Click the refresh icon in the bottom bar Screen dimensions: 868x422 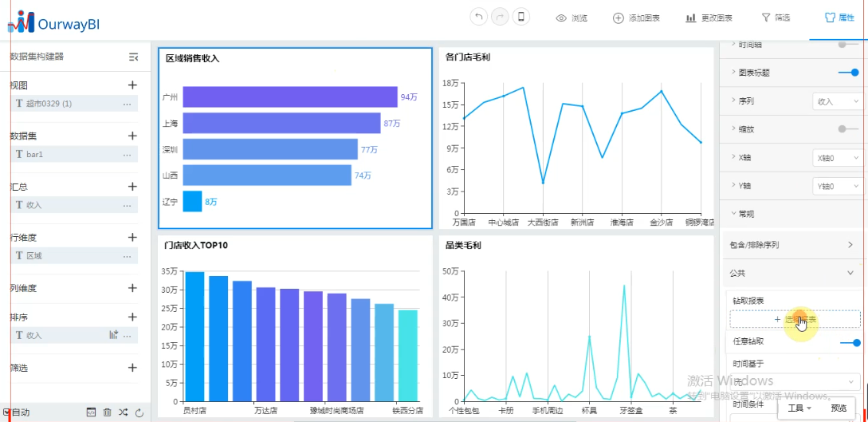tap(139, 412)
